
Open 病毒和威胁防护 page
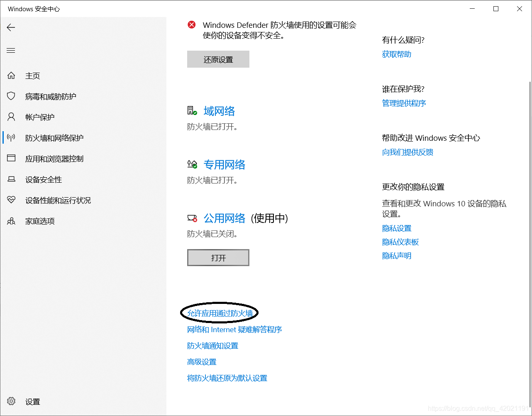tap(51, 96)
